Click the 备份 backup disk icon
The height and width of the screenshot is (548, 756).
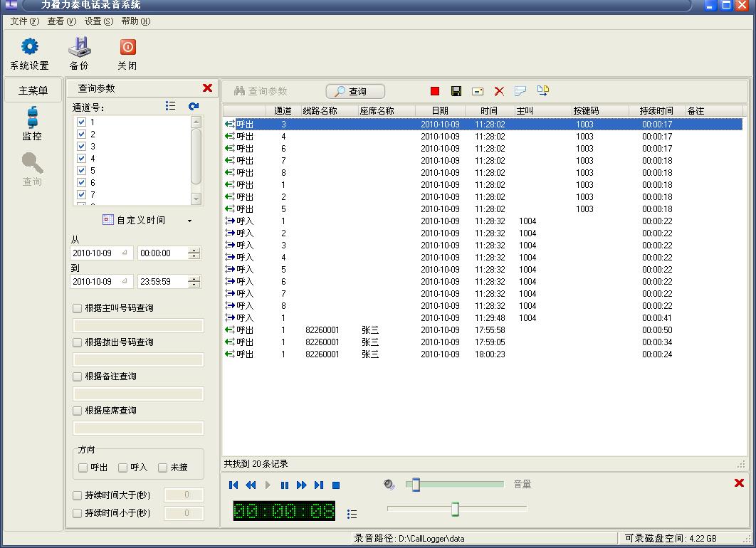tap(79, 47)
